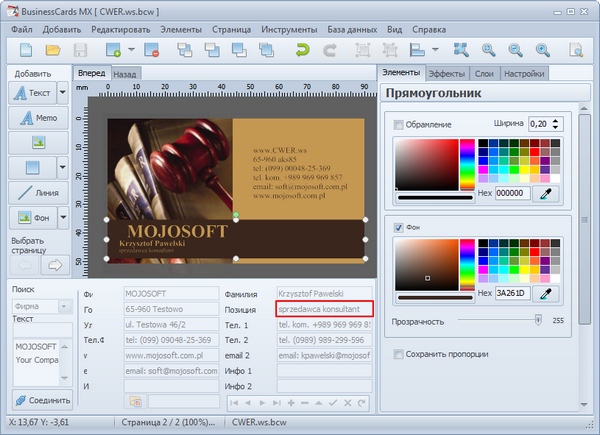Viewport: 600px width, 435px height.
Task: Go to next page with right arrow
Action: tap(55, 265)
